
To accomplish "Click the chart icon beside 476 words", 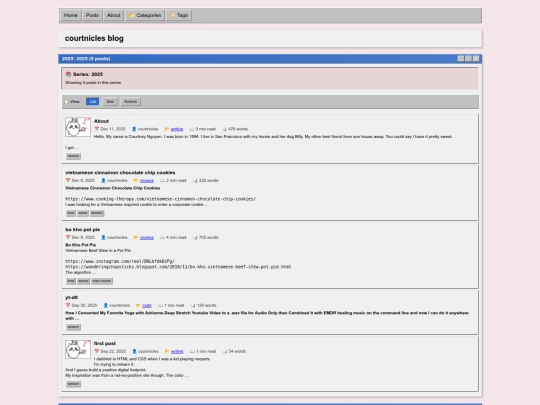I will (224, 129).
